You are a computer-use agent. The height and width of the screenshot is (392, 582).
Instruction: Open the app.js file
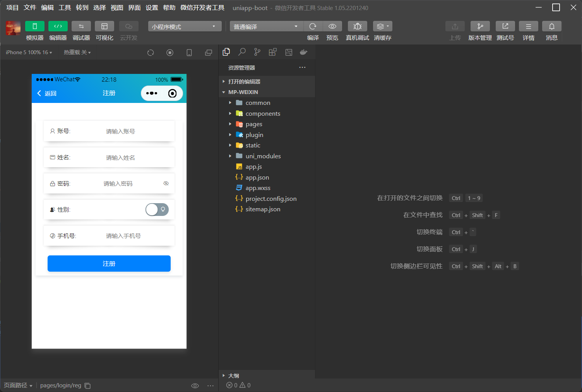pyautogui.click(x=267, y=166)
